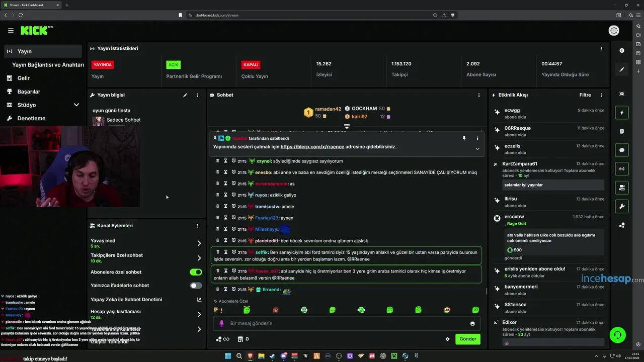Timeout Fearles123 with hourglass icon
The image size is (644, 362).
226,218
